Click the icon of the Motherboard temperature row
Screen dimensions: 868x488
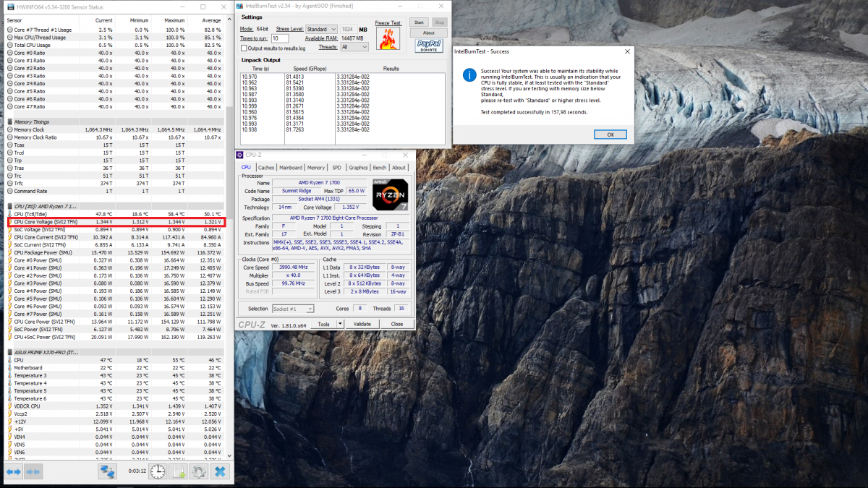(10, 367)
